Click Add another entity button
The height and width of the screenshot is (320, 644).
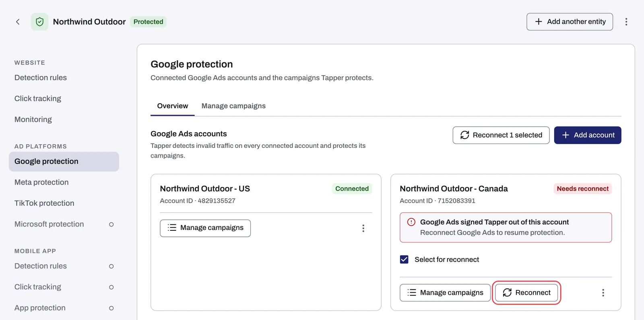(570, 22)
